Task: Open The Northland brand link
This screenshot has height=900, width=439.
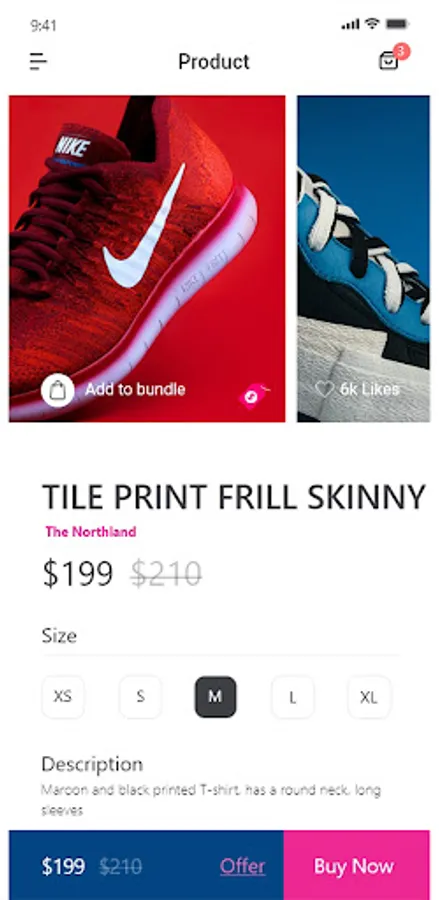Action: [91, 532]
